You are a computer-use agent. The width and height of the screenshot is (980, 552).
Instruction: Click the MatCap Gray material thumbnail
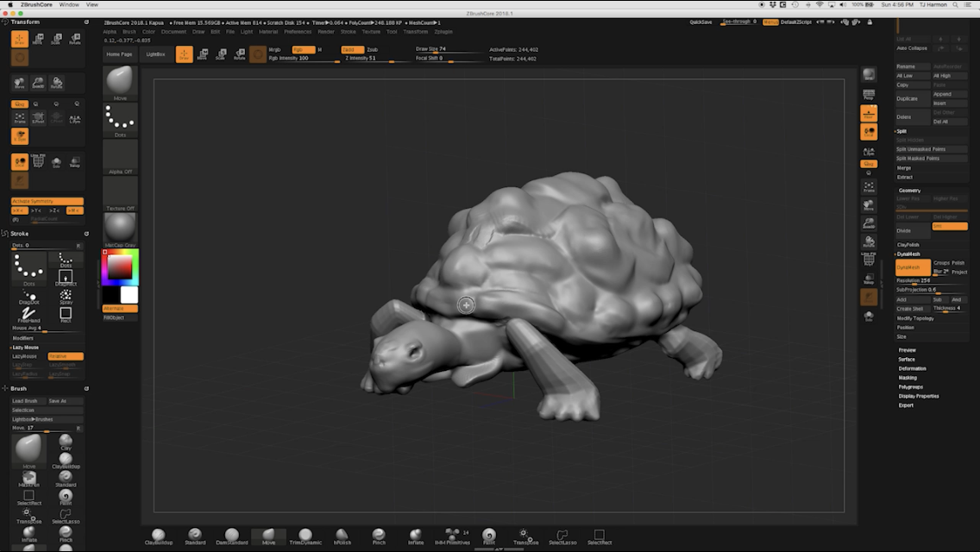point(120,230)
